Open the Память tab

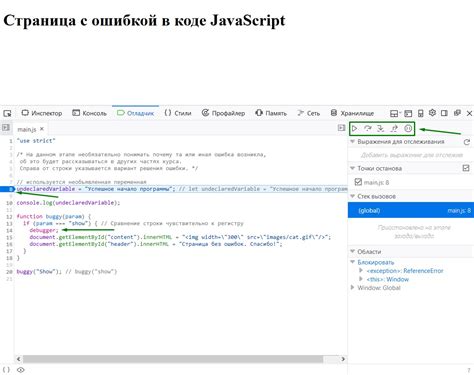pos(271,113)
